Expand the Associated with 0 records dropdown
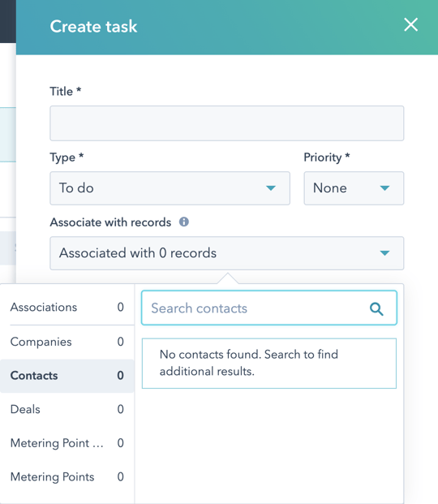 tap(227, 253)
